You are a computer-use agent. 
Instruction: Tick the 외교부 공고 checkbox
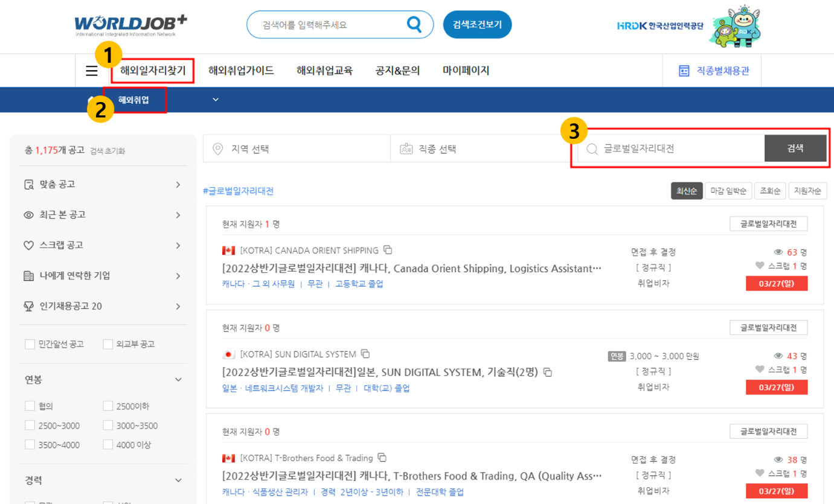pos(107,344)
